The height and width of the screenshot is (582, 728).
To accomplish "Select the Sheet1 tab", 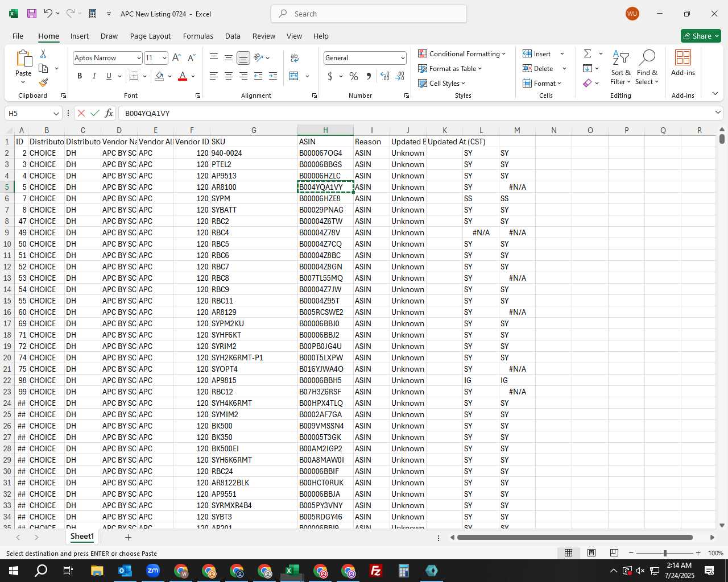I will click(x=82, y=537).
